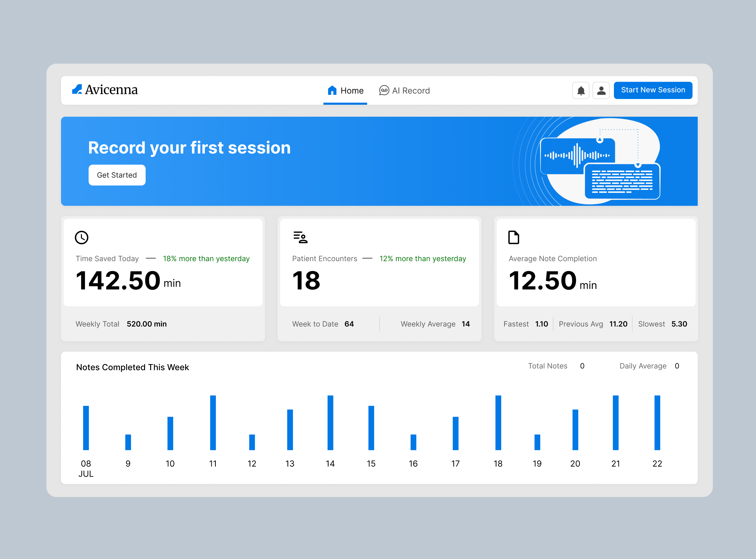Click the Weekly Average value 14
The image size is (756, 559).
point(466,324)
